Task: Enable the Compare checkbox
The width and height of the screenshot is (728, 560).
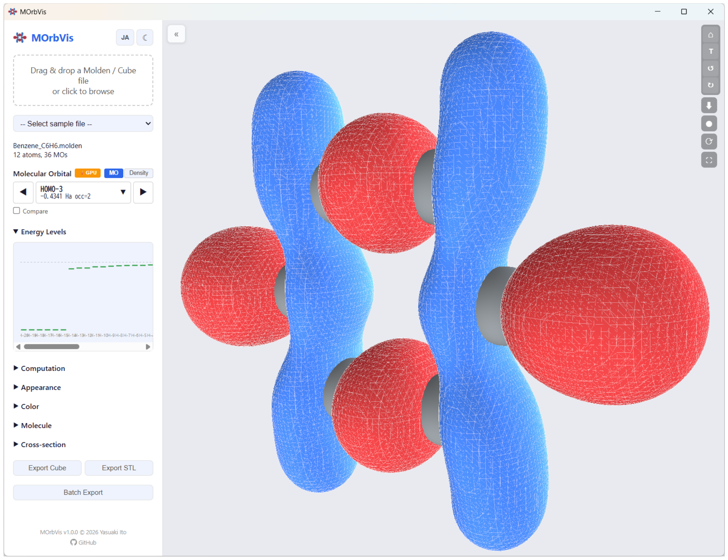Action: click(17, 211)
